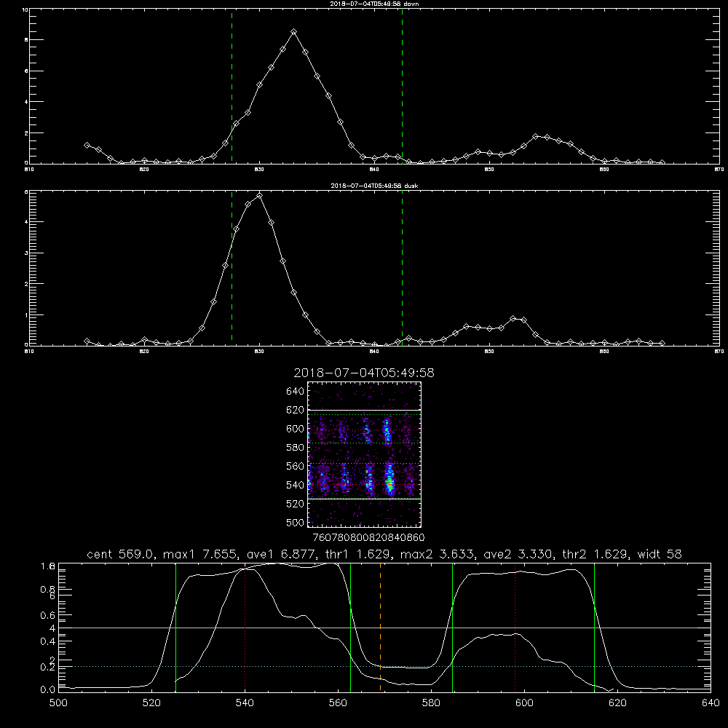The height and width of the screenshot is (728, 728).
Task: Click the '540' y-axis label beside the spectral image
Action: pyautogui.click(x=296, y=485)
